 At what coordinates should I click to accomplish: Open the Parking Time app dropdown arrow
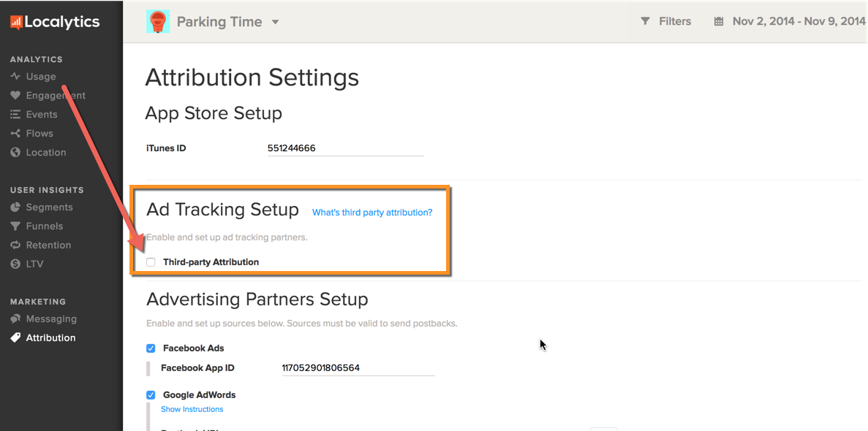(x=275, y=22)
